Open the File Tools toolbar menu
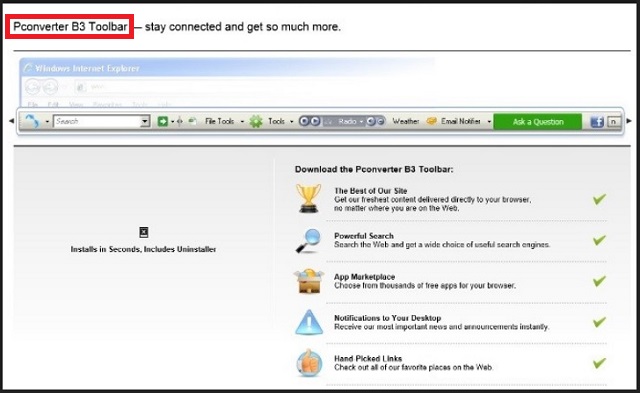 pyautogui.click(x=220, y=121)
